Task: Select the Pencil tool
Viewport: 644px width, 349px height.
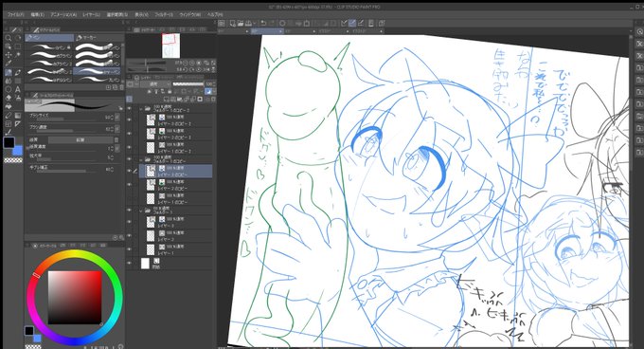Action: (18, 72)
